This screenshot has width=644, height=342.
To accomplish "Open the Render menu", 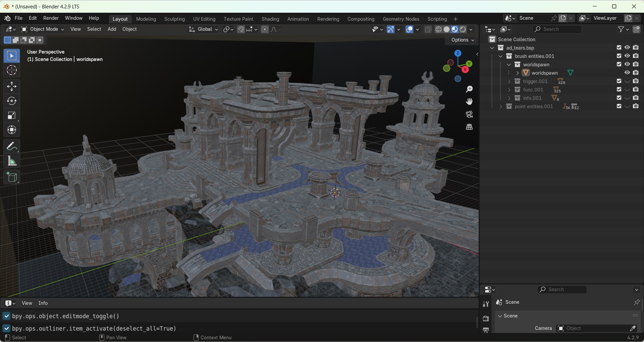I will 51,18.
